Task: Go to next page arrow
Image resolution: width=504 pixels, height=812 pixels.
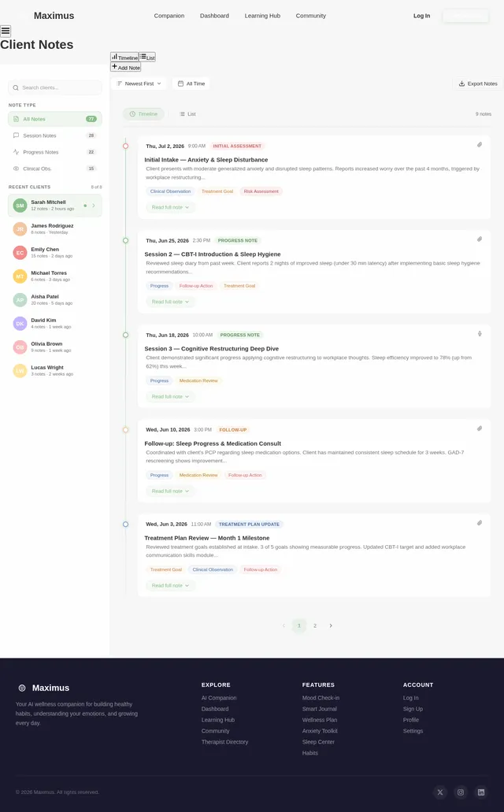Action: tap(331, 625)
